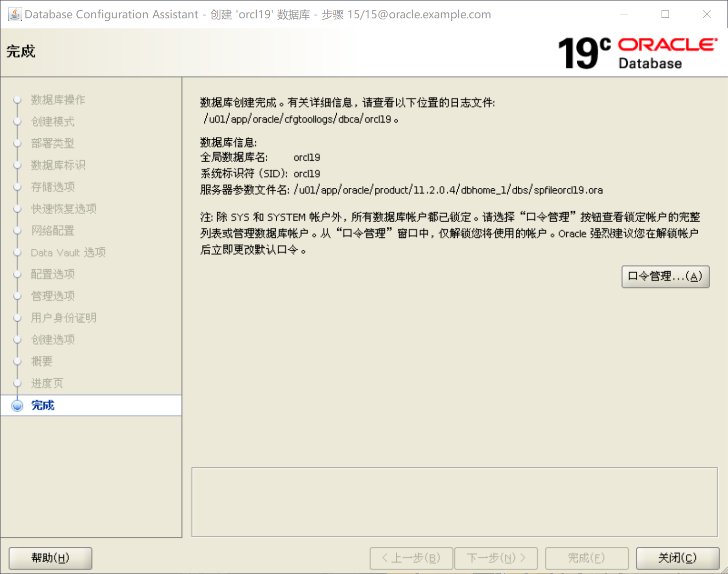Click the 全局数据库名 value orcl19
Screen dimensions: 728x574
(307, 158)
